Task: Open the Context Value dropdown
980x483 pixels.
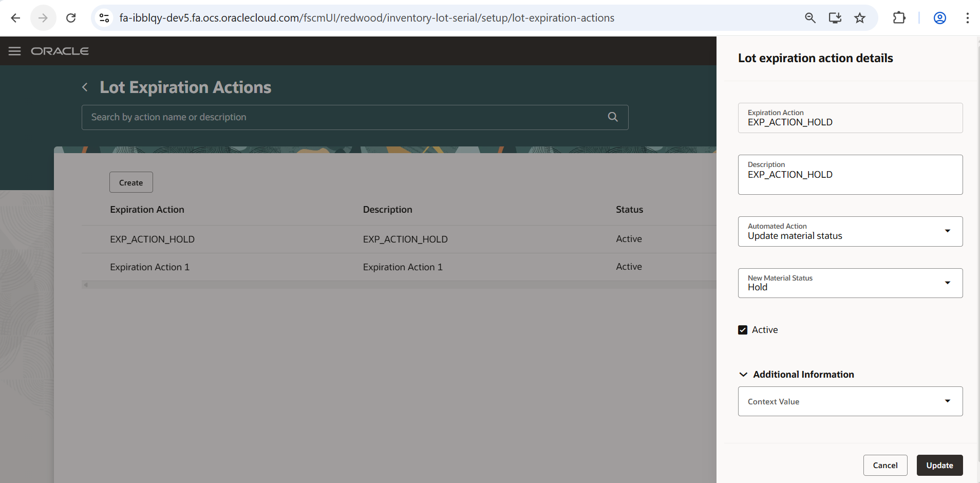Action: [x=850, y=401]
